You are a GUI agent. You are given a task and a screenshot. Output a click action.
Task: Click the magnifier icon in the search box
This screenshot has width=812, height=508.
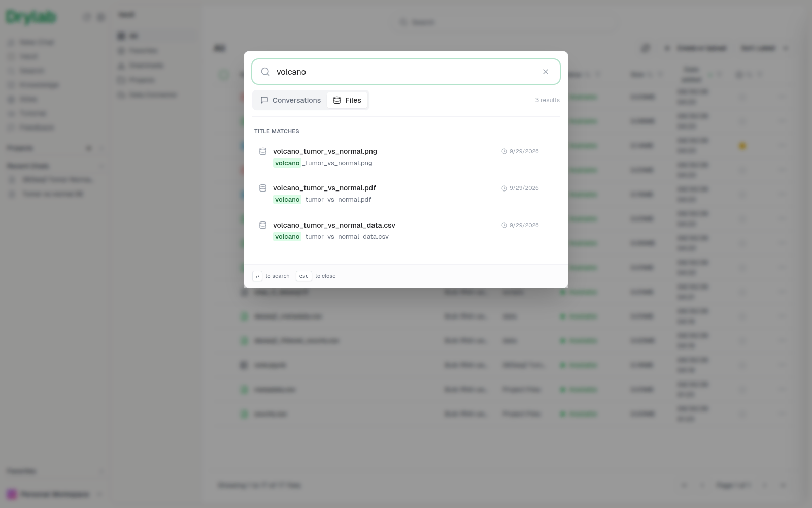(265, 72)
